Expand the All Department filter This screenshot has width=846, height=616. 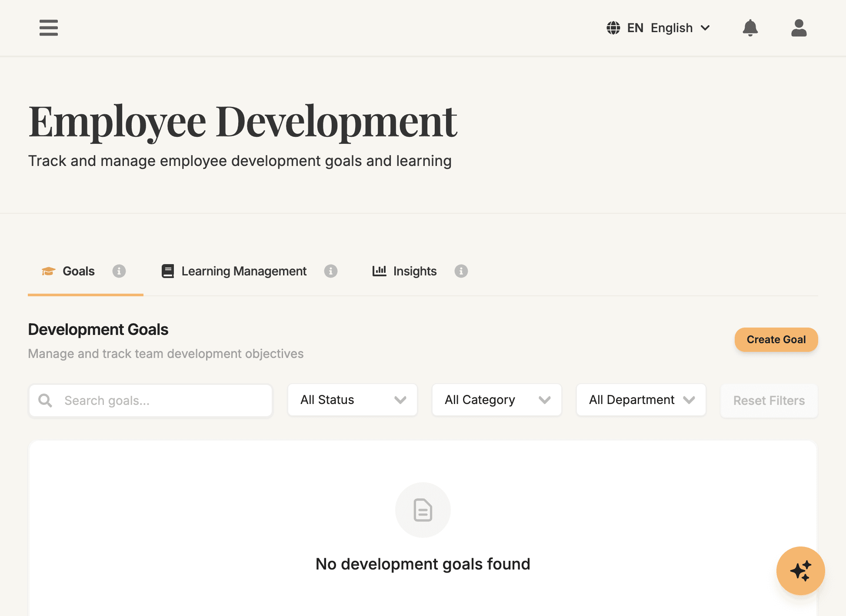pyautogui.click(x=641, y=400)
